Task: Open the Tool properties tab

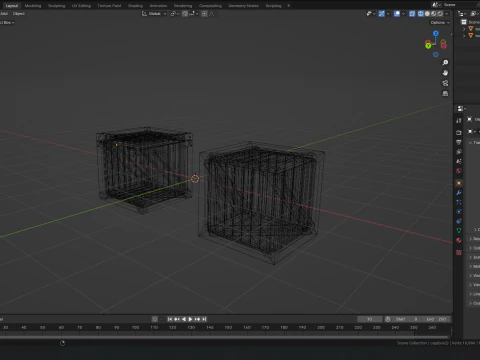Action: pyautogui.click(x=459, y=121)
